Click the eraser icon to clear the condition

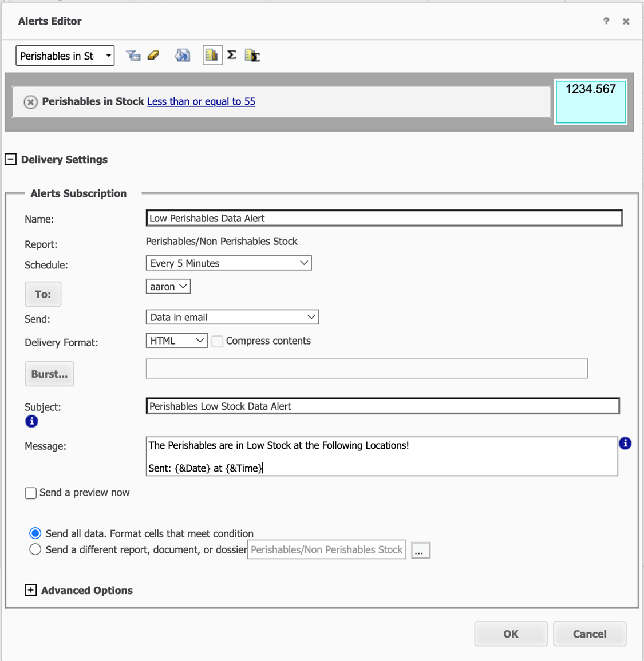click(x=153, y=56)
